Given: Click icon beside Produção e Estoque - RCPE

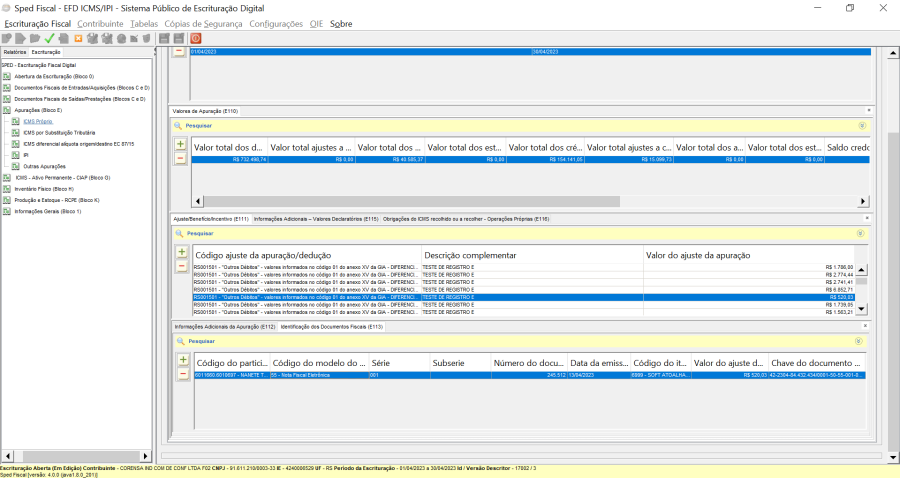Looking at the screenshot, I should pyautogui.click(x=6, y=200).
